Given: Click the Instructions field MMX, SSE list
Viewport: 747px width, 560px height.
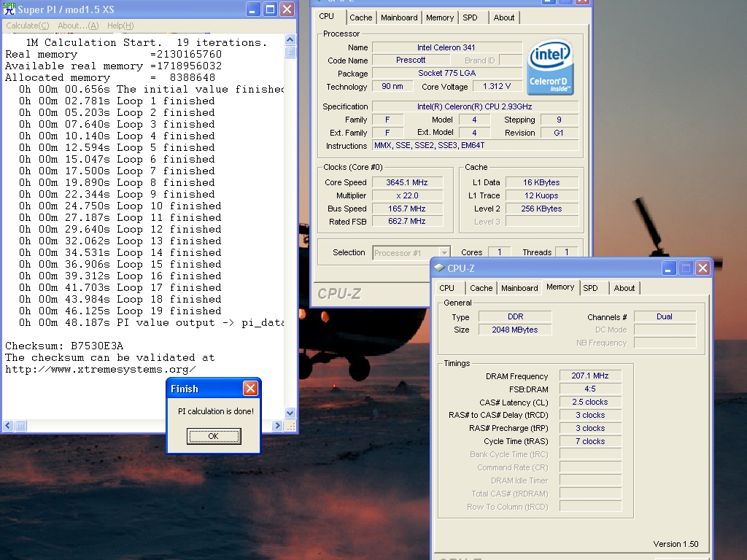Looking at the screenshot, I should [x=475, y=145].
